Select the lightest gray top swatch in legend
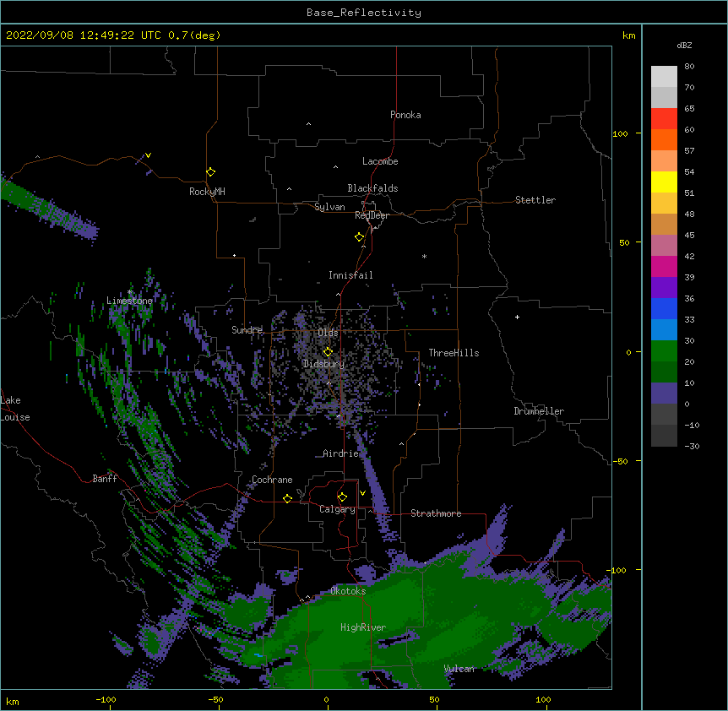 (664, 76)
